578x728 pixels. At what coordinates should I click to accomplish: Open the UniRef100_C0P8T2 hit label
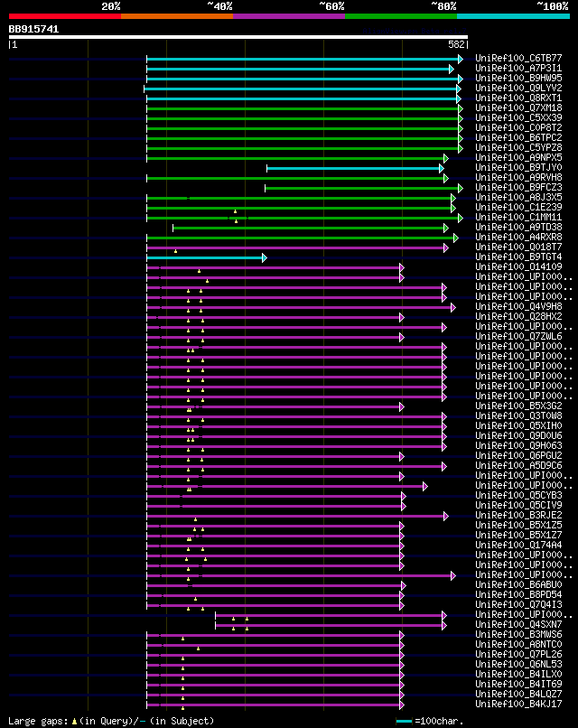tap(518, 127)
